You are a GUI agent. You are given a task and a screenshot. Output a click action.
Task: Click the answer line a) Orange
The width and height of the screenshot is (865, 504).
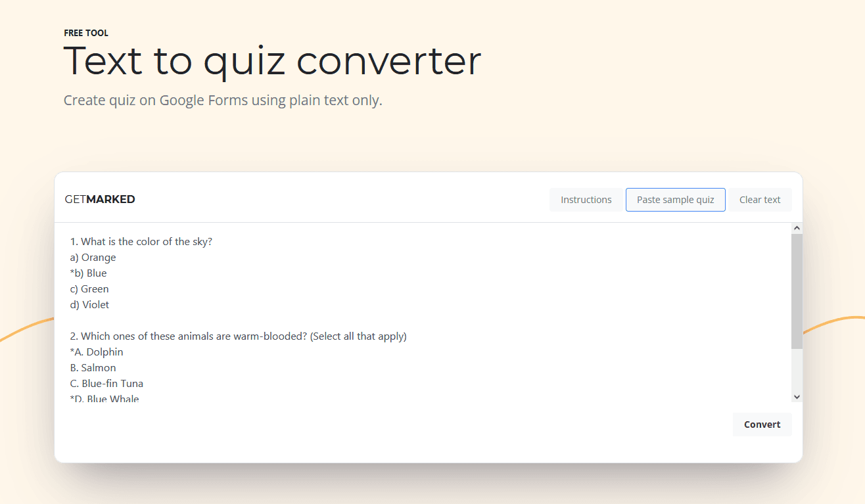(93, 257)
